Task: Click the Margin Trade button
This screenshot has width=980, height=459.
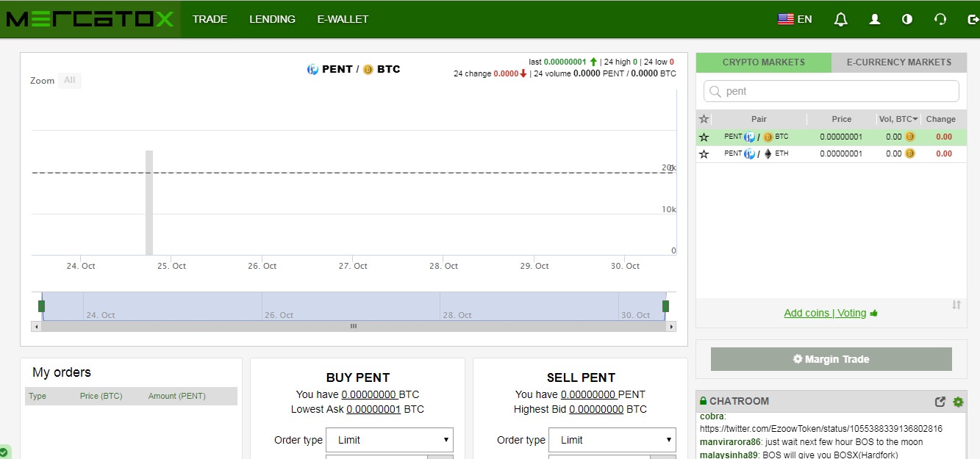Action: [x=831, y=359]
